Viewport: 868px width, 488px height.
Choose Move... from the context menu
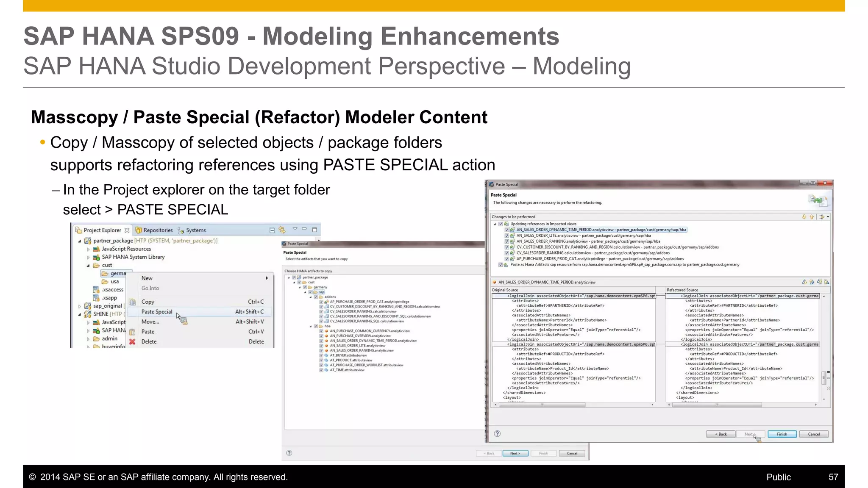tap(200, 322)
